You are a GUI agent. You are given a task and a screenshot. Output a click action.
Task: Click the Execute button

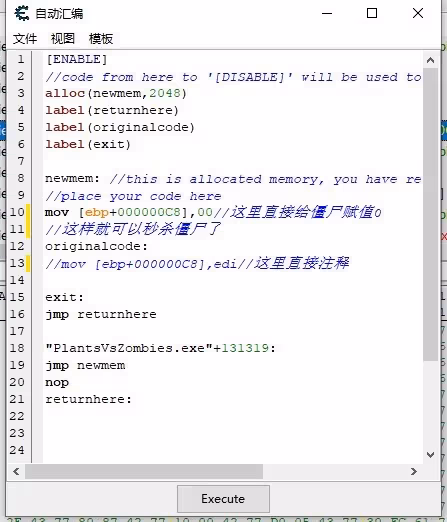click(223, 499)
